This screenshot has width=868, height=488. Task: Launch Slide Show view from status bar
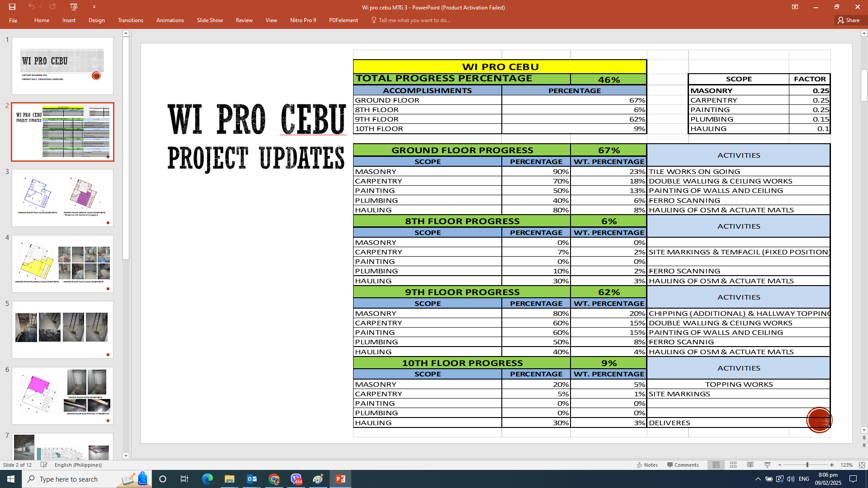click(x=767, y=465)
